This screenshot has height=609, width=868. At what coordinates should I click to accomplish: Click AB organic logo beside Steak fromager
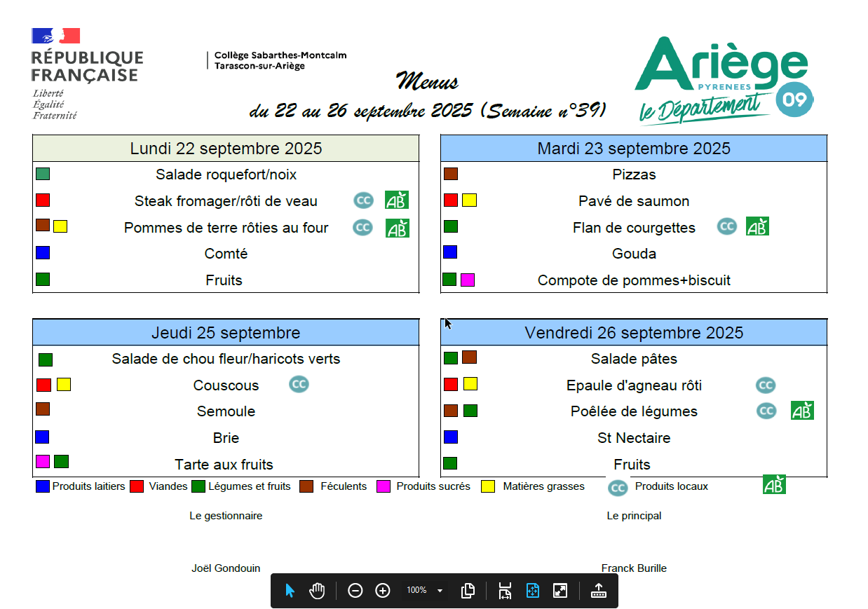click(397, 200)
